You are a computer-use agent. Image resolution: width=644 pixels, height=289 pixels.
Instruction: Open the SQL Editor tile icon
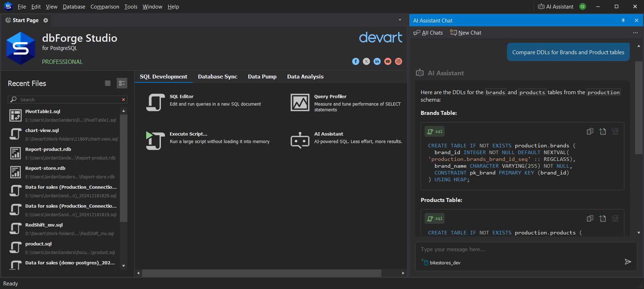(156, 103)
